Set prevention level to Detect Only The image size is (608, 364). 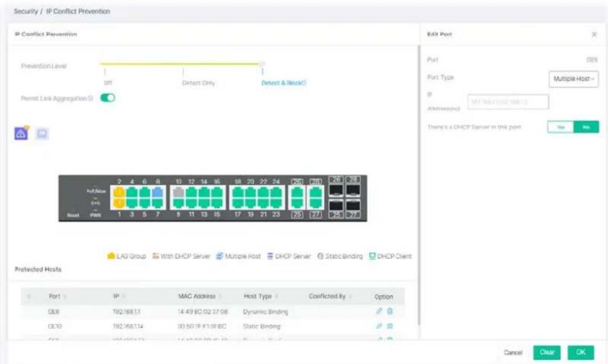tap(198, 83)
